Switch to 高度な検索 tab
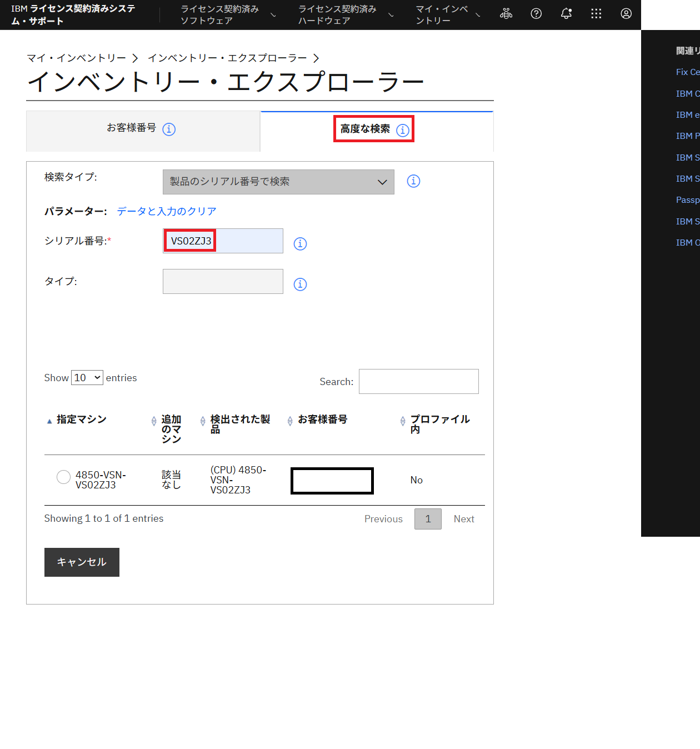 click(377, 131)
